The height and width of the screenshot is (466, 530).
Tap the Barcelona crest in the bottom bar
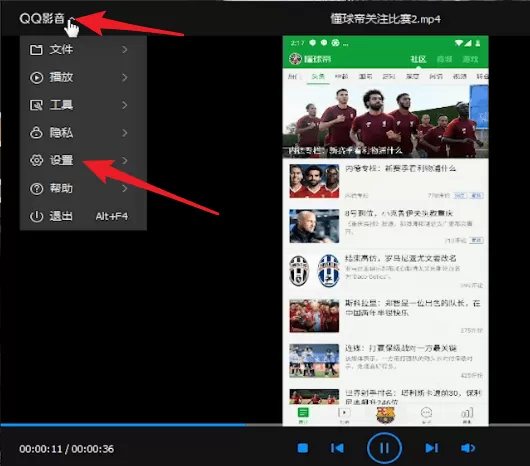coord(386,415)
